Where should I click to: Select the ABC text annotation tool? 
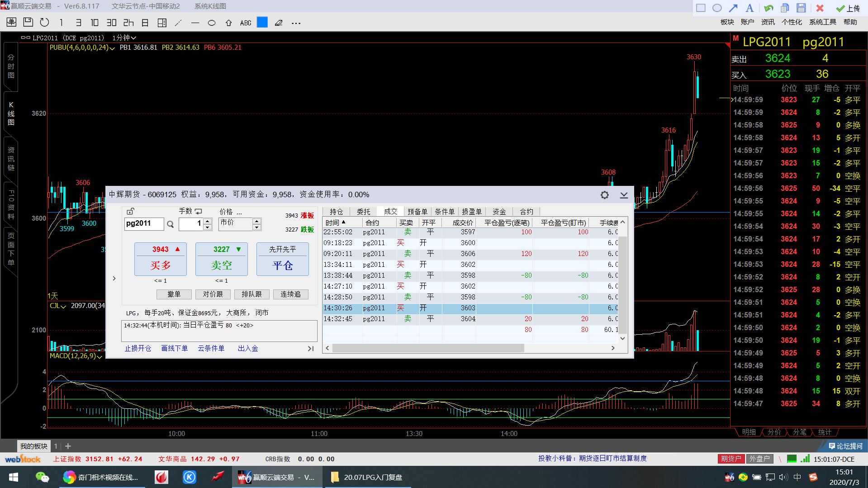[246, 23]
